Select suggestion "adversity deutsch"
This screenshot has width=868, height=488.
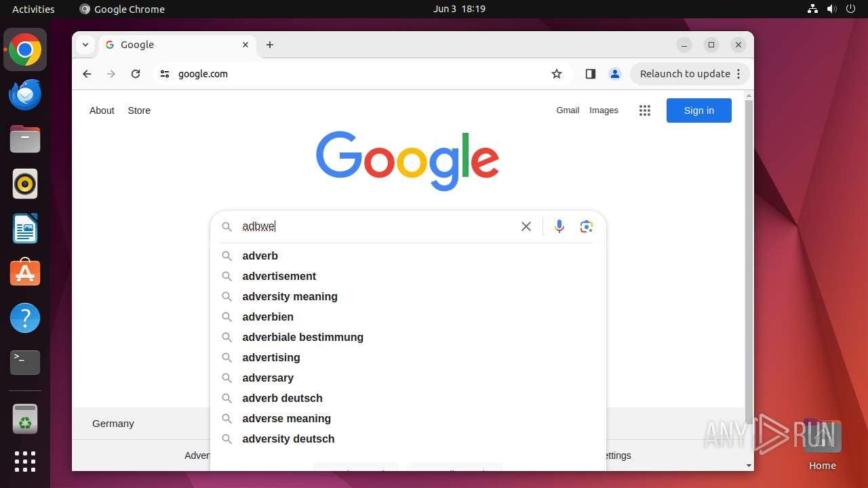point(408,439)
